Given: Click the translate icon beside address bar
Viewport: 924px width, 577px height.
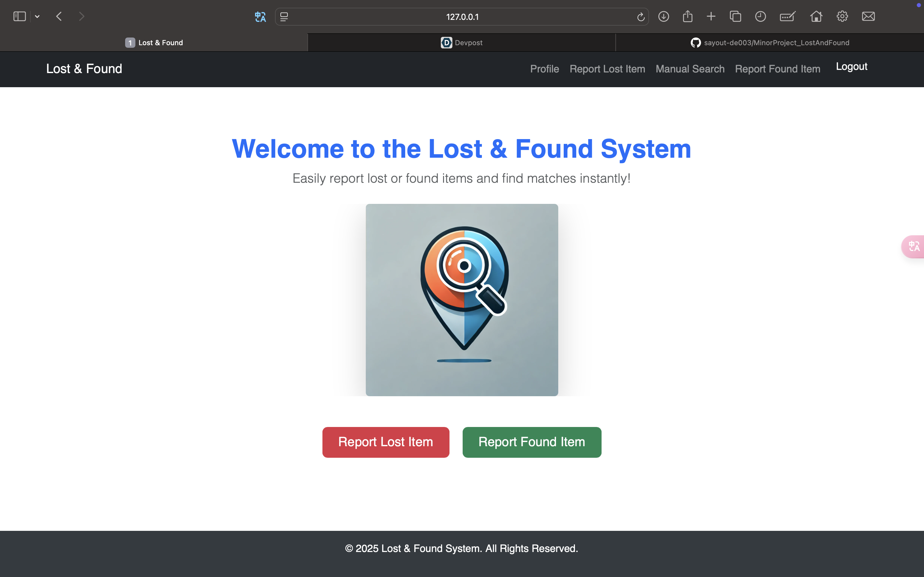Looking at the screenshot, I should 261,17.
